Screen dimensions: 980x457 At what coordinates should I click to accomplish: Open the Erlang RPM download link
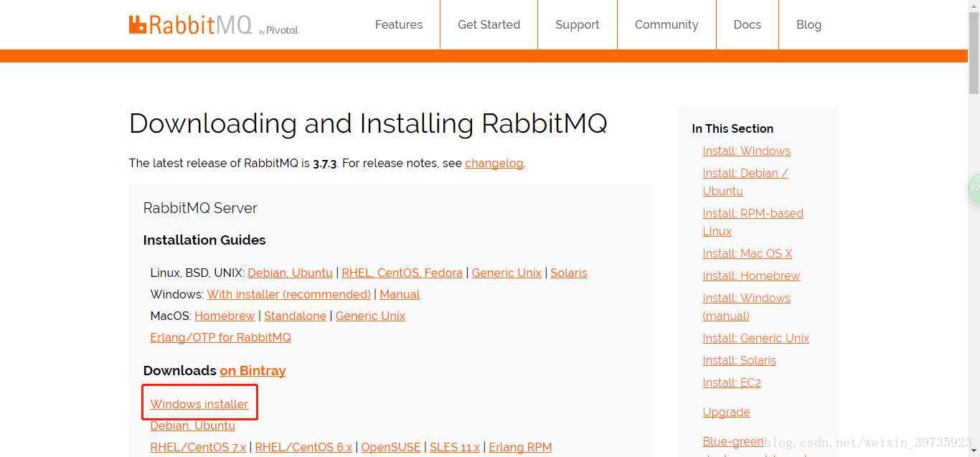coord(520,447)
